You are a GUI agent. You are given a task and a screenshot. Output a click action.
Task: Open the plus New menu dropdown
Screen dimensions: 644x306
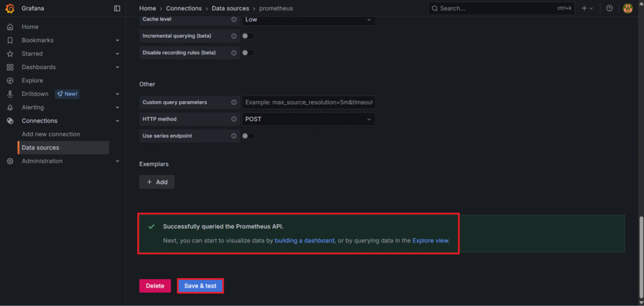click(x=587, y=8)
